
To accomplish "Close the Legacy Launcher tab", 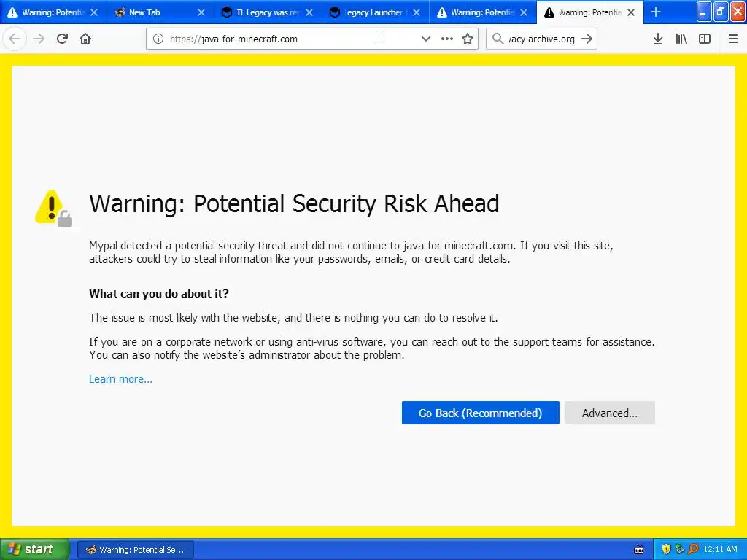I will click(x=417, y=12).
